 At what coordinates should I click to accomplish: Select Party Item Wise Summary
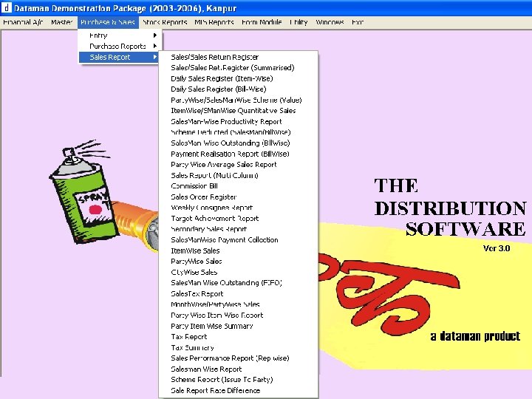238,326
